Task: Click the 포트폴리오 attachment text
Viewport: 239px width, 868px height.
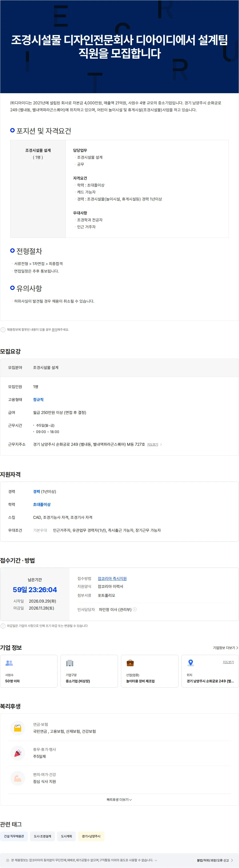Action: pyautogui.click(x=106, y=595)
